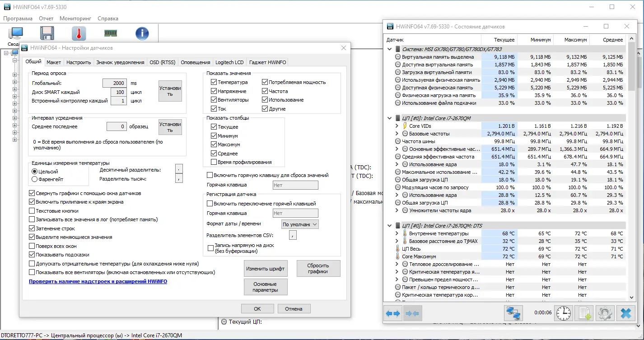Open the remote network monitors icon
This screenshot has height=340, width=644.
513,313
